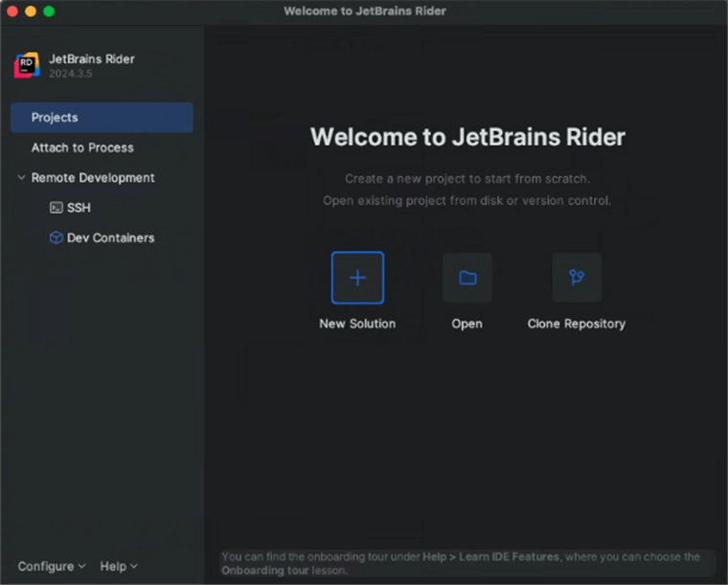Click the New Solution plus icon
The height and width of the screenshot is (585, 728).
357,278
